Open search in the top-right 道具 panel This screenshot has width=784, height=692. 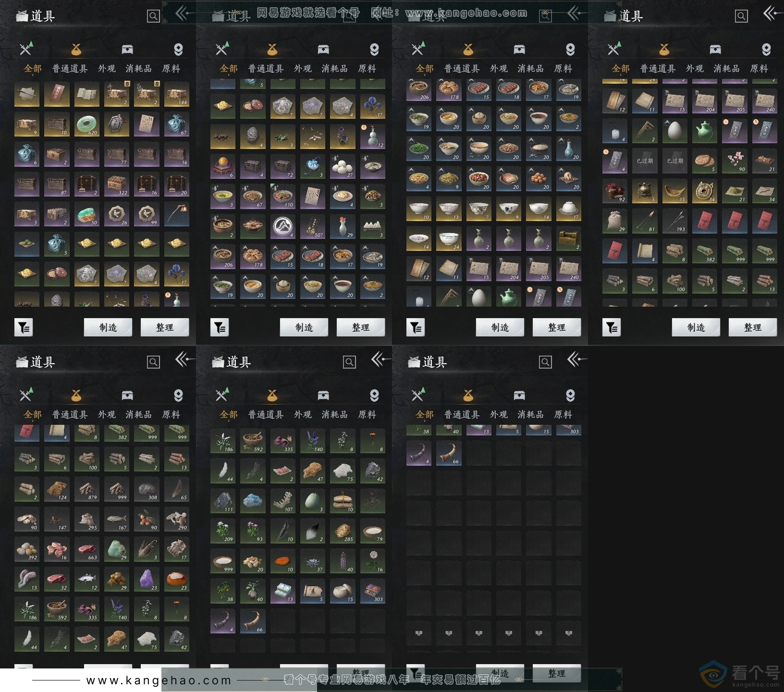741,16
